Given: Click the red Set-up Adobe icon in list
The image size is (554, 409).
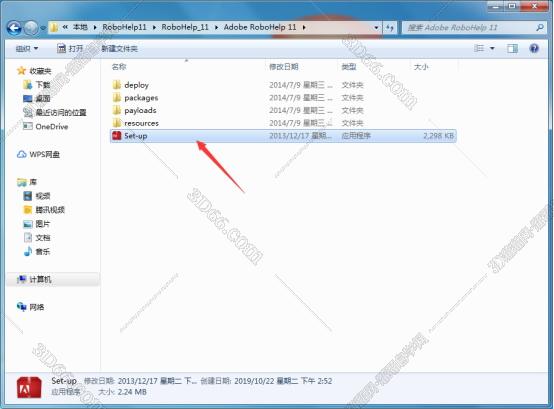Looking at the screenshot, I should click(x=117, y=135).
